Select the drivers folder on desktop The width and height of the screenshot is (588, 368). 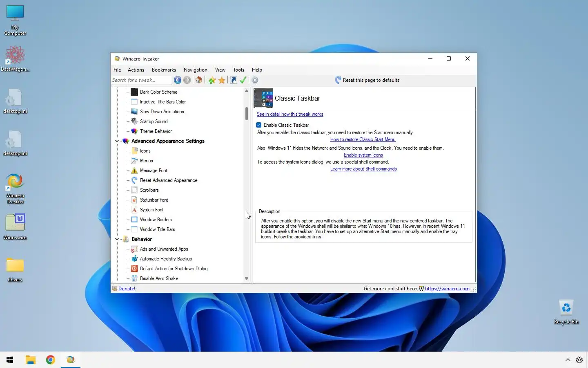click(15, 270)
